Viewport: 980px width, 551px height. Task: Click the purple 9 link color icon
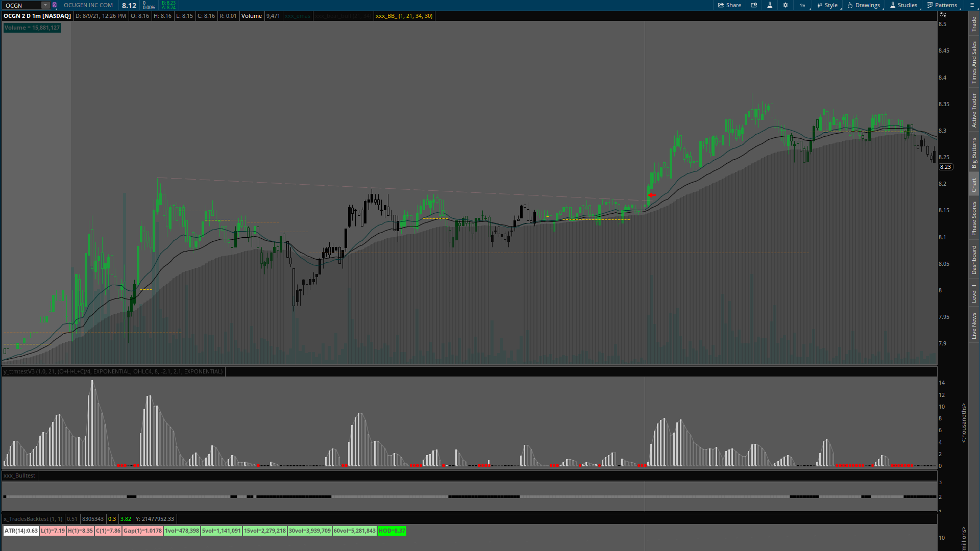(55, 5)
